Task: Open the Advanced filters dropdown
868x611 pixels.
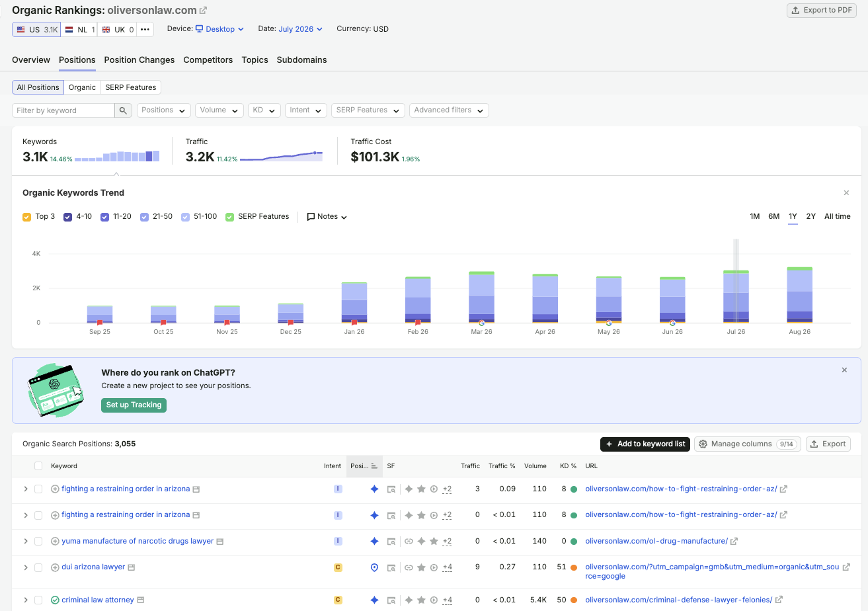Action: 449,110
